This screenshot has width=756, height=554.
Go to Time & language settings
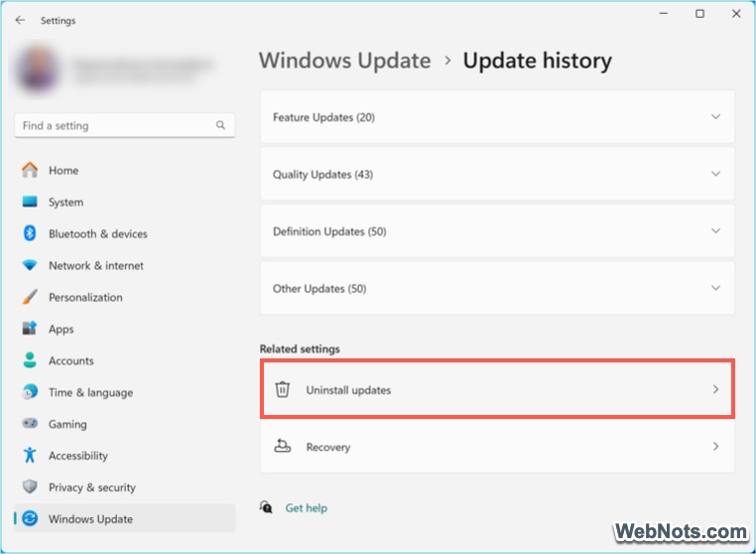click(124, 392)
